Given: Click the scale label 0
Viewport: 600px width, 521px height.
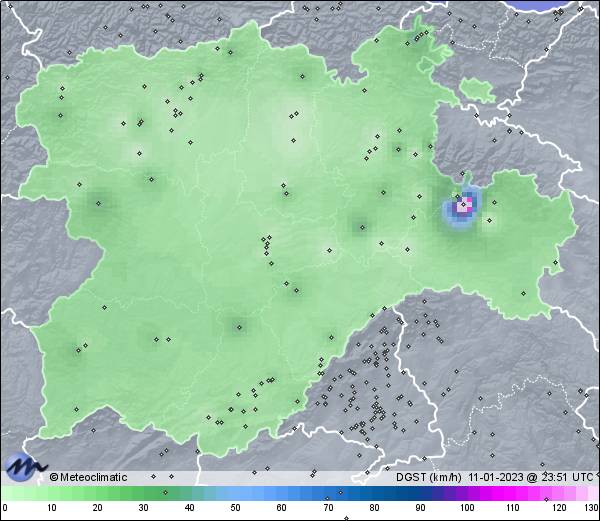Looking at the screenshot, I should coord(5,508).
